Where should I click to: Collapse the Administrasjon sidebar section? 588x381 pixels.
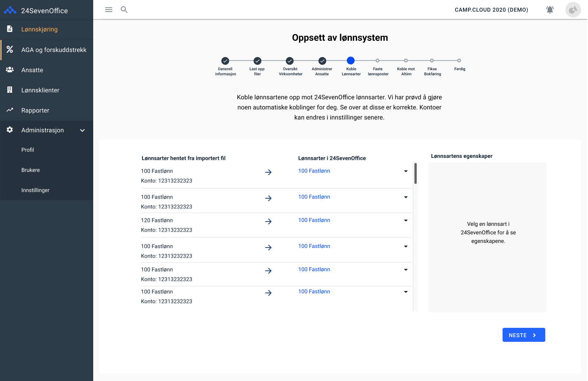pyautogui.click(x=82, y=130)
